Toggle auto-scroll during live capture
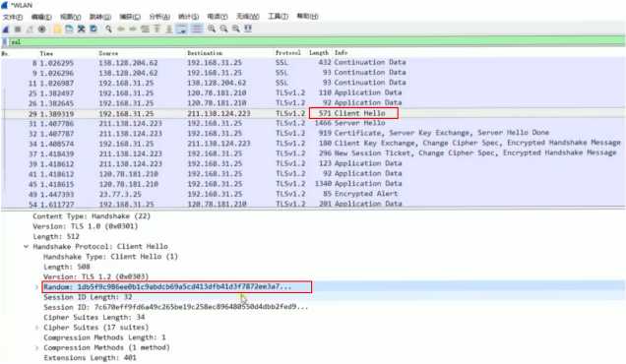626x364 pixels. (182, 30)
